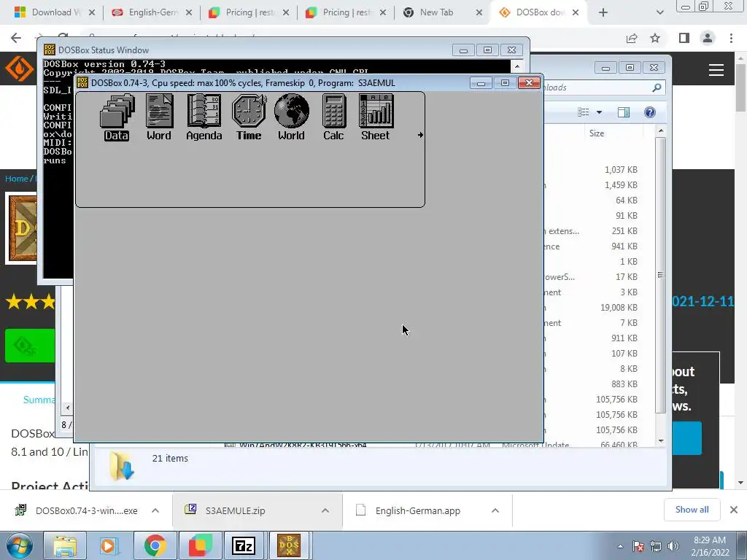This screenshot has width=747, height=560.
Task: Show hidden system tray icons
Action: coord(620,546)
